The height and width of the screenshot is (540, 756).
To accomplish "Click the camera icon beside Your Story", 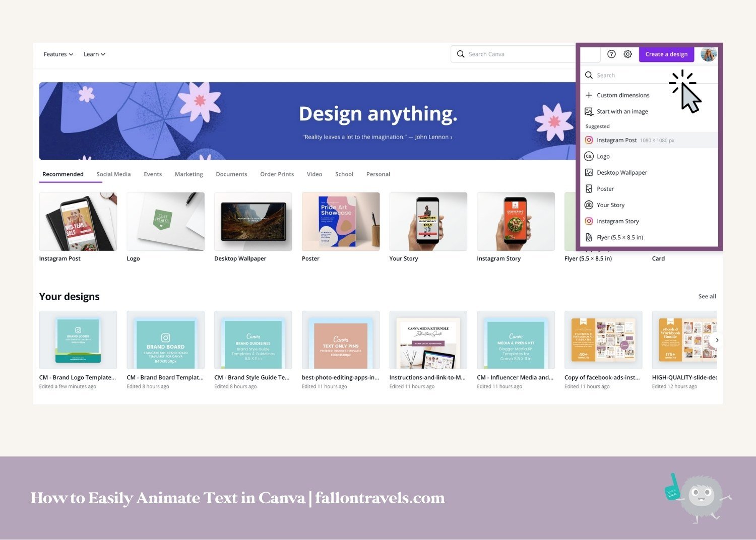I will (x=589, y=205).
